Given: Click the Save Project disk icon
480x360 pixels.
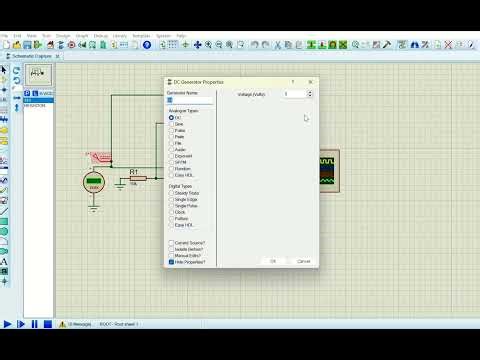Looking at the screenshot, I should tap(27, 45).
